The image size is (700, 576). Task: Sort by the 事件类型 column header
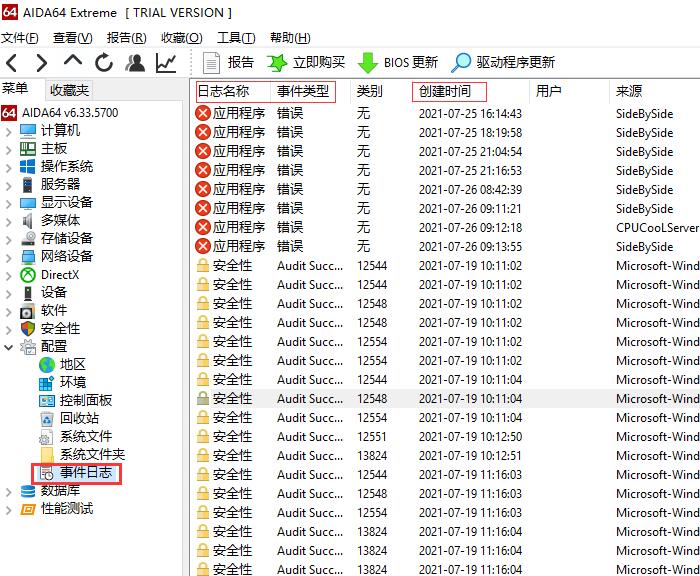pyautogui.click(x=303, y=91)
